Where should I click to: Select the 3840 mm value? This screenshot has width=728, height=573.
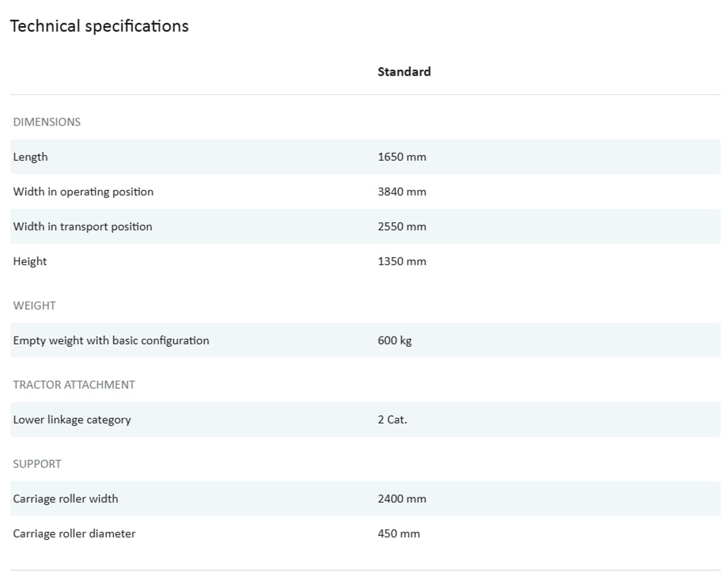(x=402, y=192)
